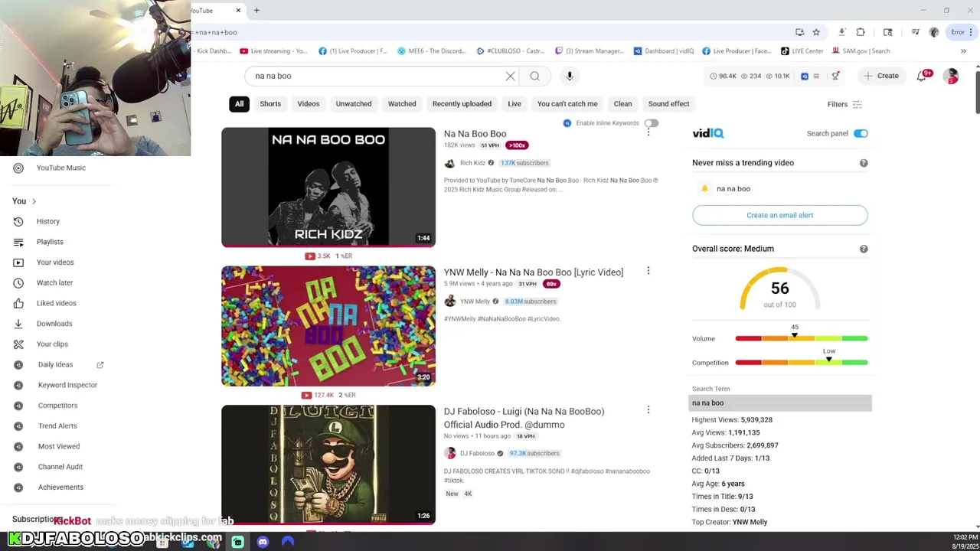Open the green Kick icon on the taskbar
The image size is (980, 551).
coord(238,541)
